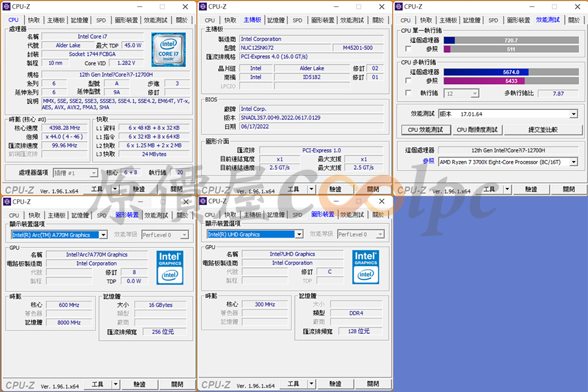Viewport: 588px width, 392px height.
Task: Click 驗證 in the UHD Graphics window
Action: pos(335,384)
